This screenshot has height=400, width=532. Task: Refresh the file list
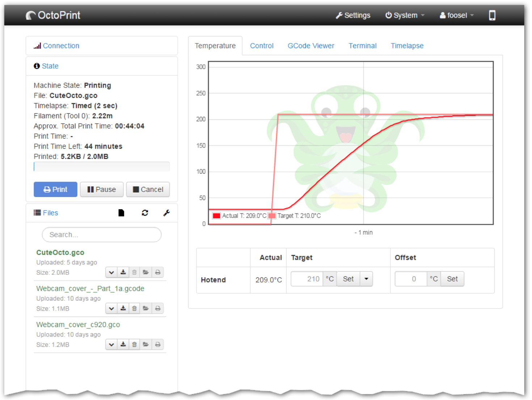pyautogui.click(x=145, y=213)
